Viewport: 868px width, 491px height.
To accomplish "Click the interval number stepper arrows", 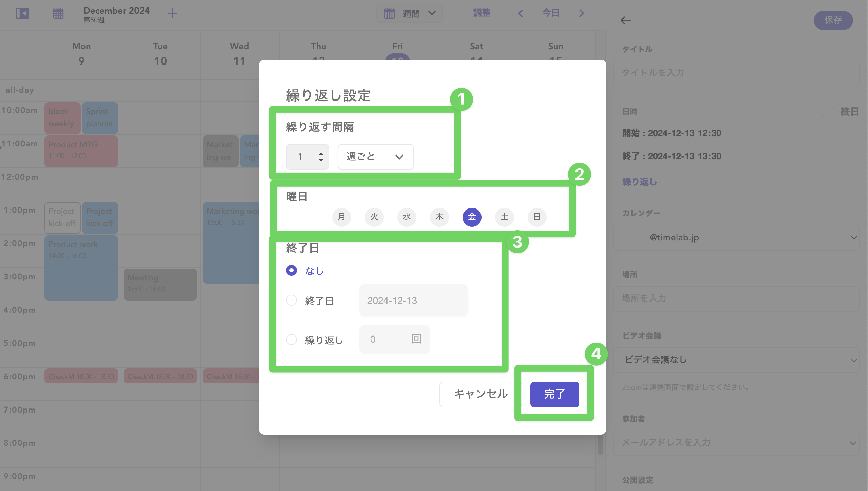I will (321, 157).
